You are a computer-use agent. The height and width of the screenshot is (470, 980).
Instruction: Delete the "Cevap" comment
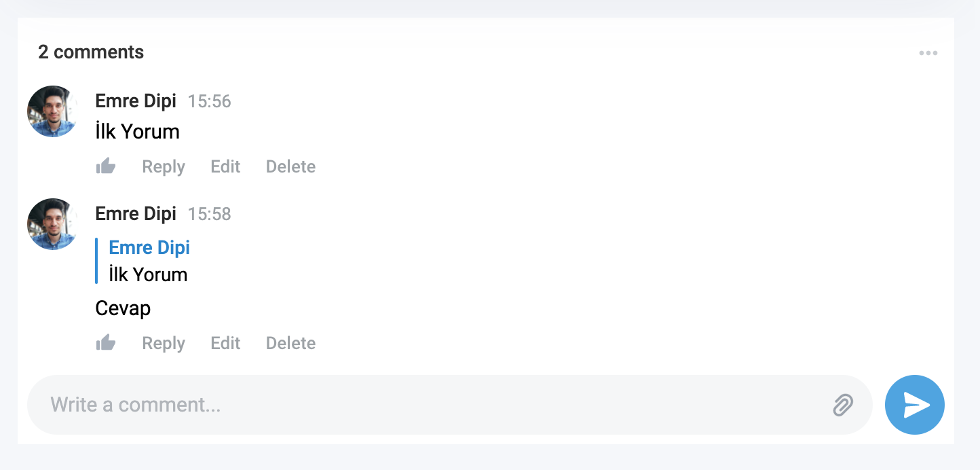290,344
